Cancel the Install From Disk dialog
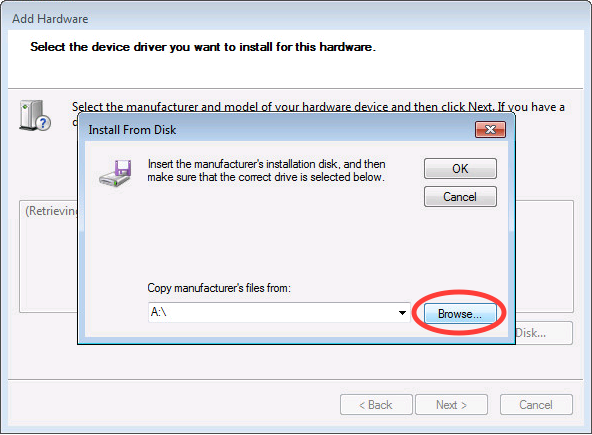Image resolution: width=592 pixels, height=435 pixels. 460,197
